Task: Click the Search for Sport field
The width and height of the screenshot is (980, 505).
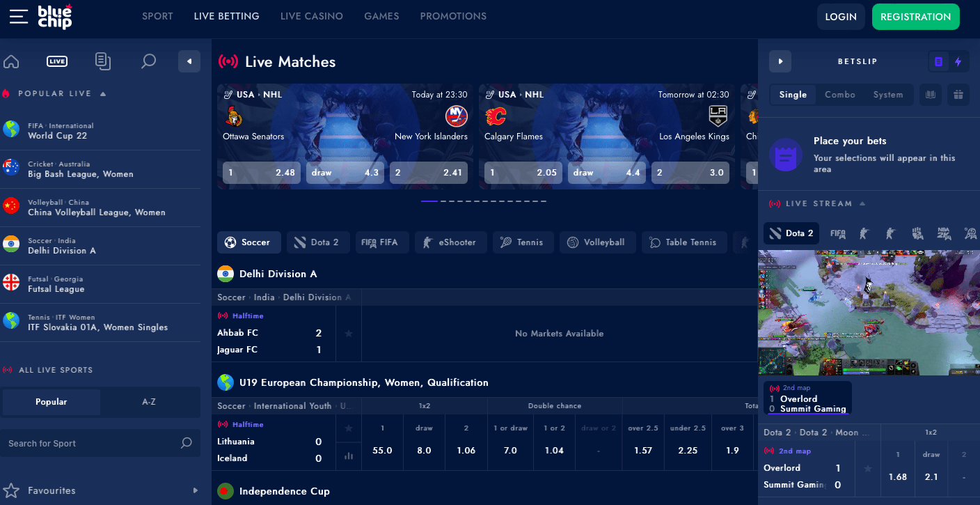Action: pyautogui.click(x=100, y=443)
